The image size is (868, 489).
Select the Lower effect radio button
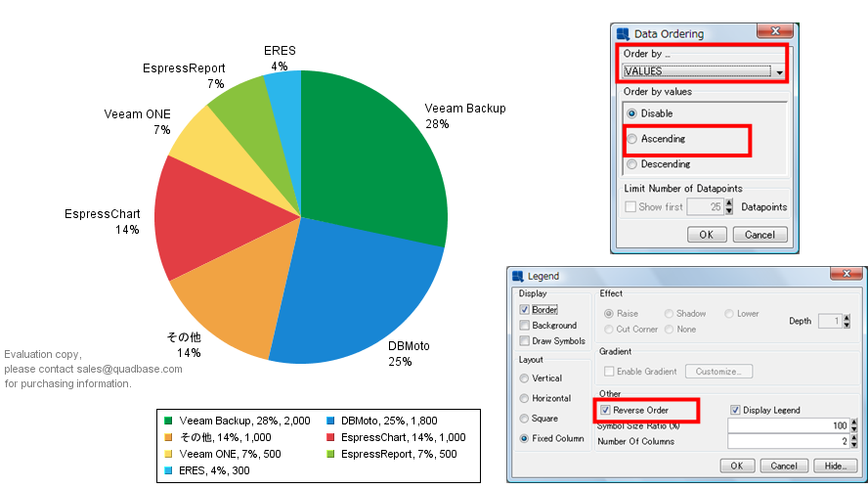click(729, 314)
